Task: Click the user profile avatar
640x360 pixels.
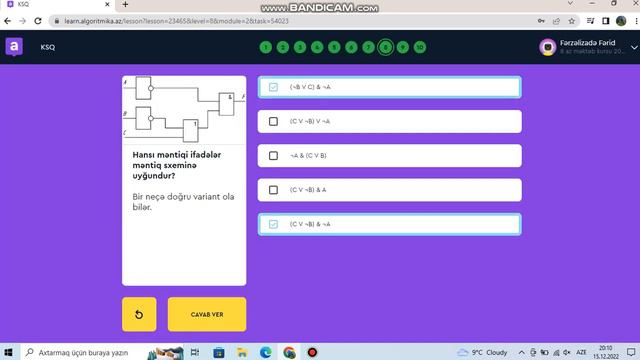Action: (548, 47)
